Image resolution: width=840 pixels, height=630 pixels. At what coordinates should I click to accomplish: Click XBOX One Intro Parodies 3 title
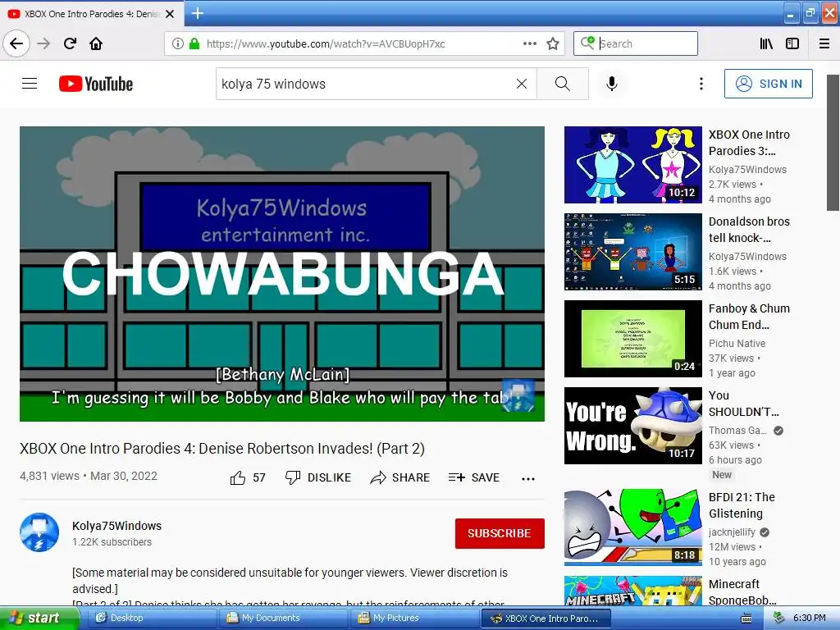(x=749, y=143)
